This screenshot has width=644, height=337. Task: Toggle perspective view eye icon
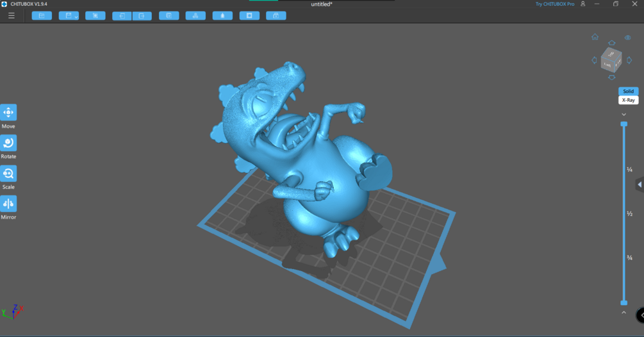pos(627,38)
